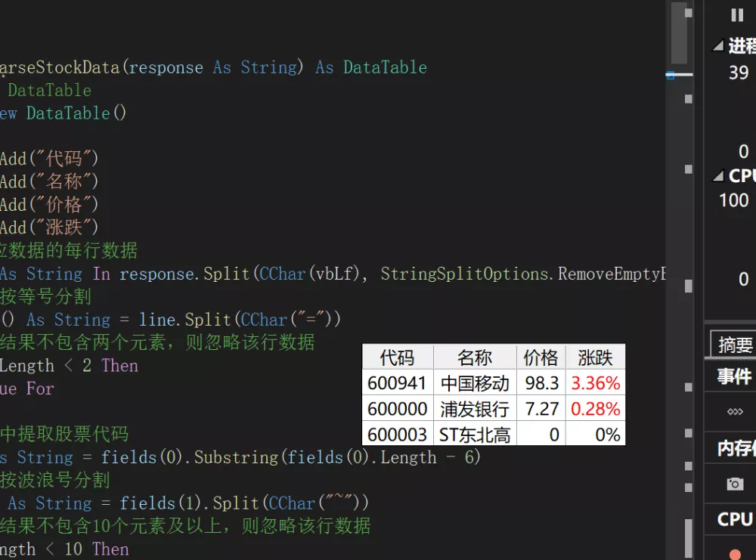Collapse the CPU usage graph triangle
The width and height of the screenshot is (756, 560).
pyautogui.click(x=718, y=176)
